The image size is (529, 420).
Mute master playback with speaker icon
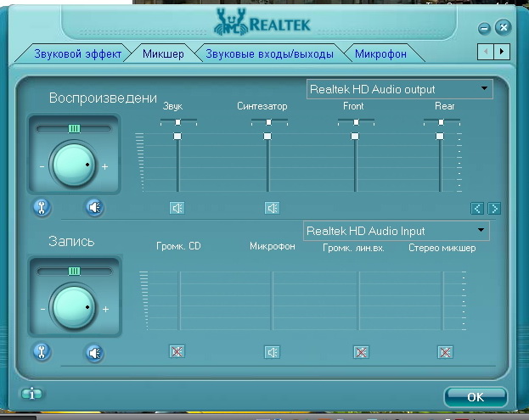[94, 206]
